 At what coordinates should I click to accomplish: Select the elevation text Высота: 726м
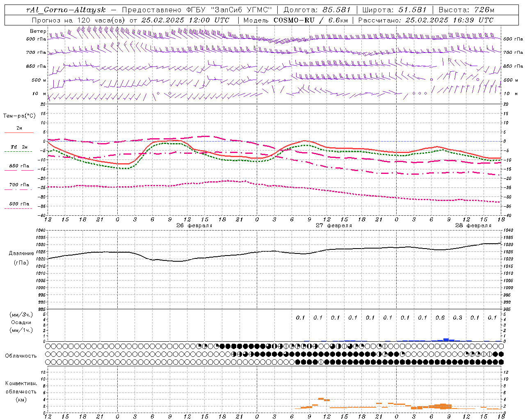click(x=467, y=10)
